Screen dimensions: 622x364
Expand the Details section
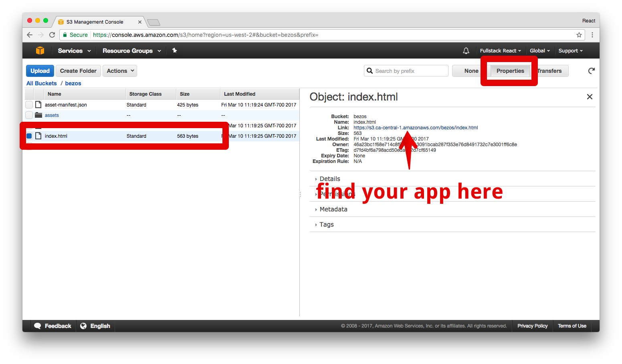(330, 179)
